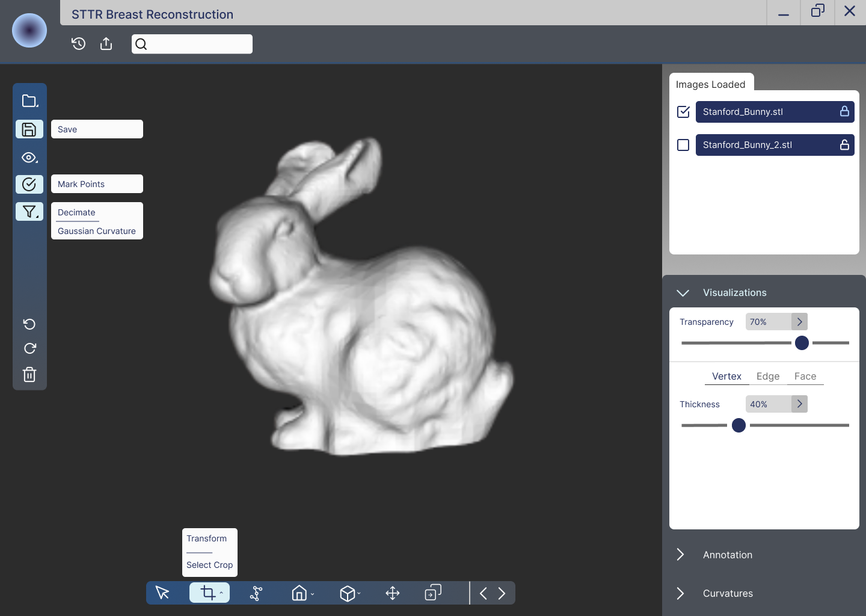Click the Thickness 40% value field
This screenshot has width=866, height=616.
tap(769, 404)
